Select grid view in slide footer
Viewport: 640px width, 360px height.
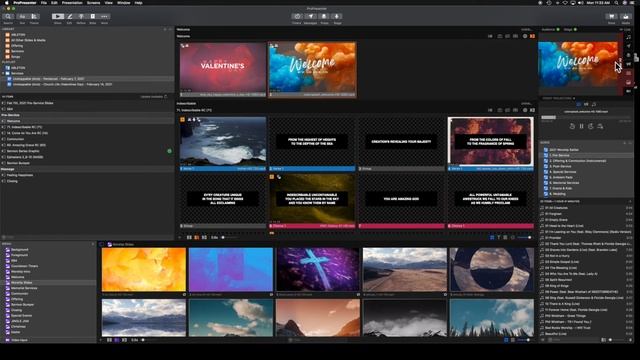pos(492,237)
